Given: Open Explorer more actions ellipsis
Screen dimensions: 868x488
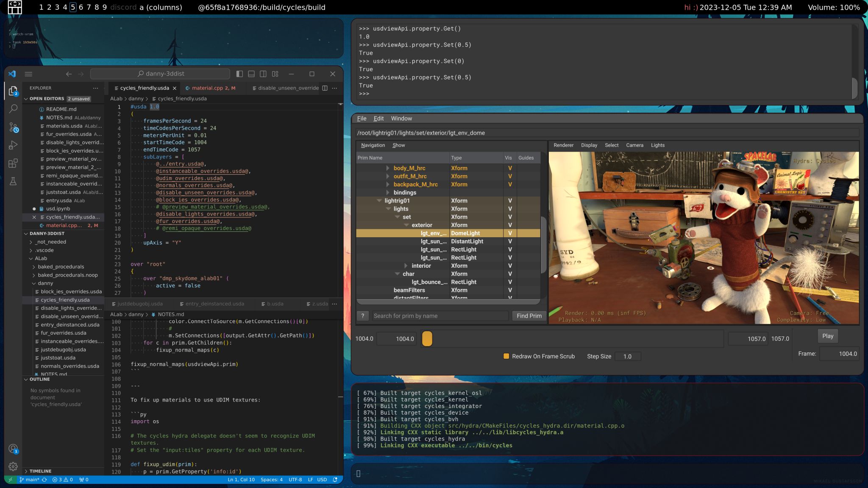Looking at the screenshot, I should tap(96, 88).
